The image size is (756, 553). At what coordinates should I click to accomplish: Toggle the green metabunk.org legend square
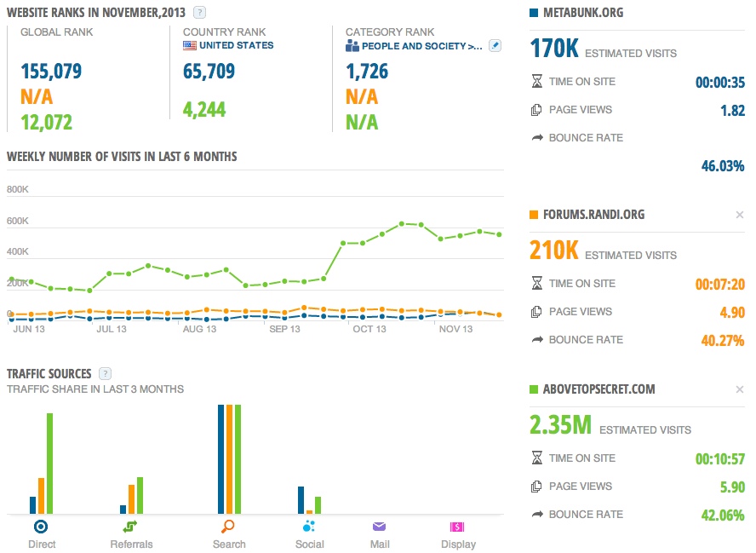pyautogui.click(x=533, y=12)
